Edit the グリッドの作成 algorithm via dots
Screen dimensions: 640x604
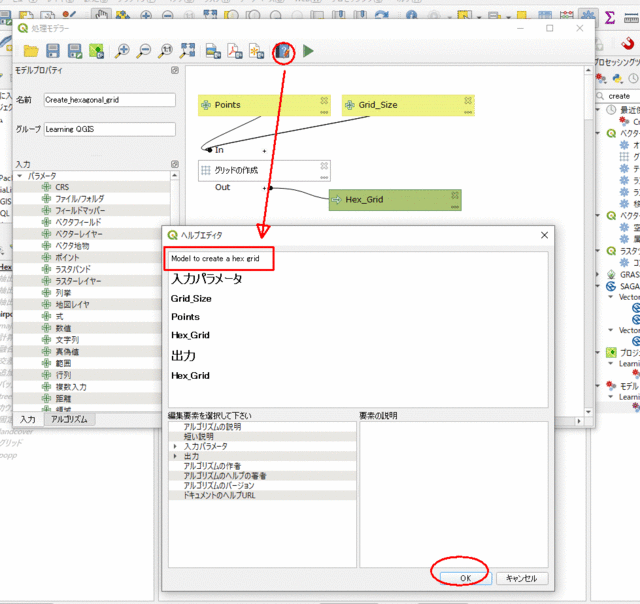(324, 178)
